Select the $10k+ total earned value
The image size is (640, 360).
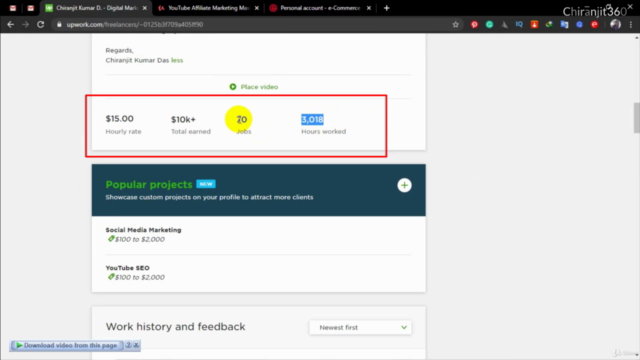pos(183,119)
